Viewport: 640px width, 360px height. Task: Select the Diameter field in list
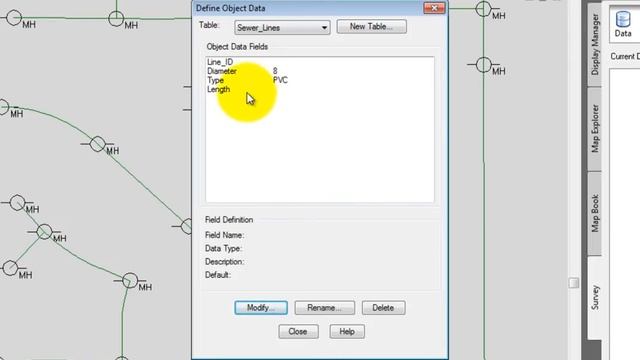pos(320,71)
